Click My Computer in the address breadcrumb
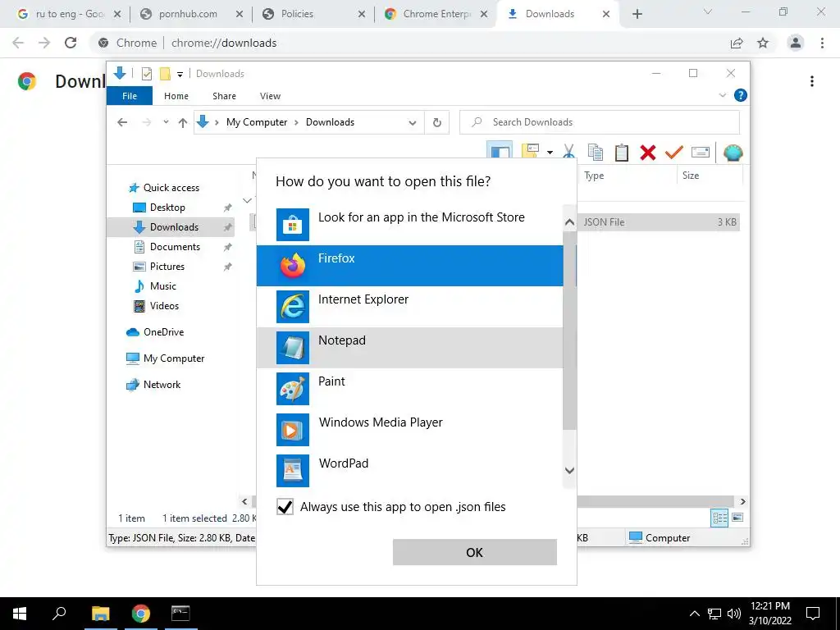 click(x=257, y=122)
